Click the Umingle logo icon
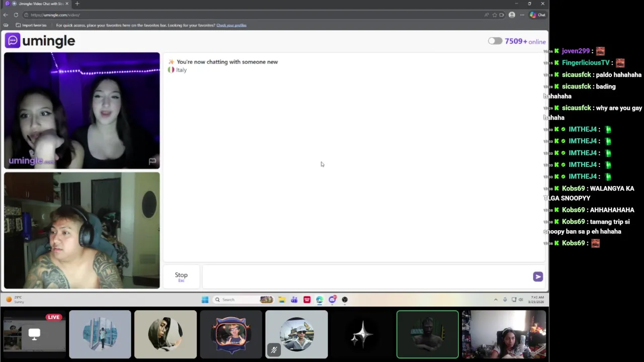The width and height of the screenshot is (644, 362). (13, 40)
